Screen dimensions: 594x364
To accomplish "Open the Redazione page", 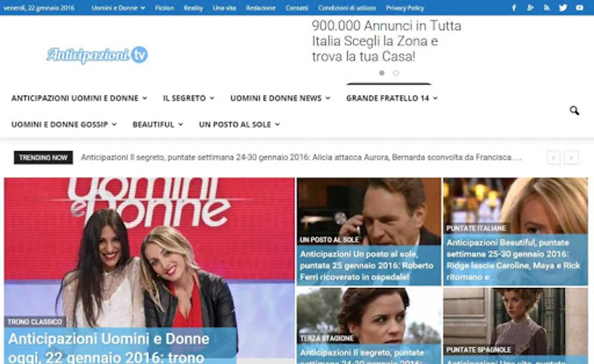I will point(261,8).
